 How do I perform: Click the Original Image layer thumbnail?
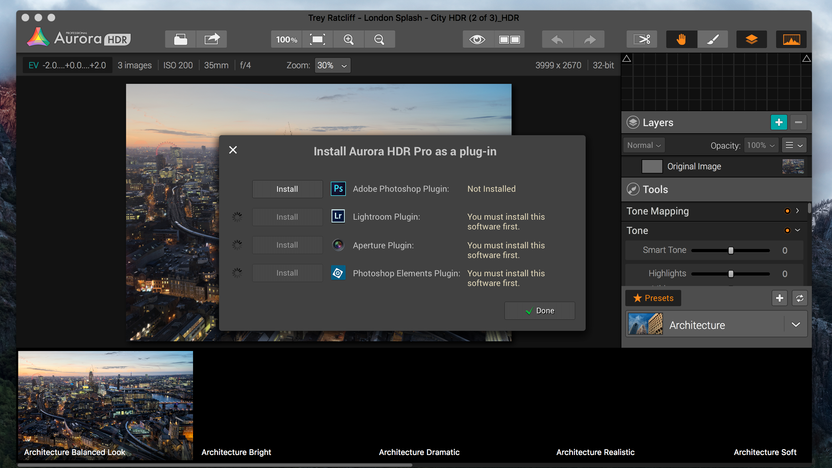click(793, 166)
